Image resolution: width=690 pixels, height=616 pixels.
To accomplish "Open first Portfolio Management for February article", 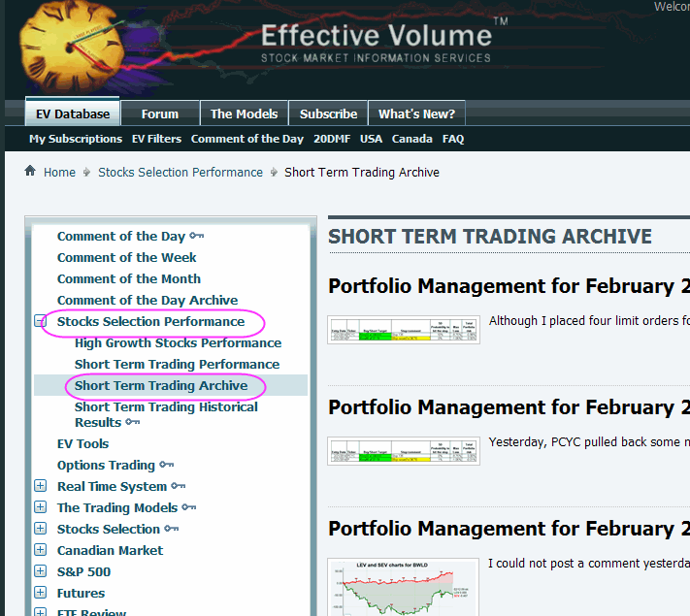I will tap(509, 286).
